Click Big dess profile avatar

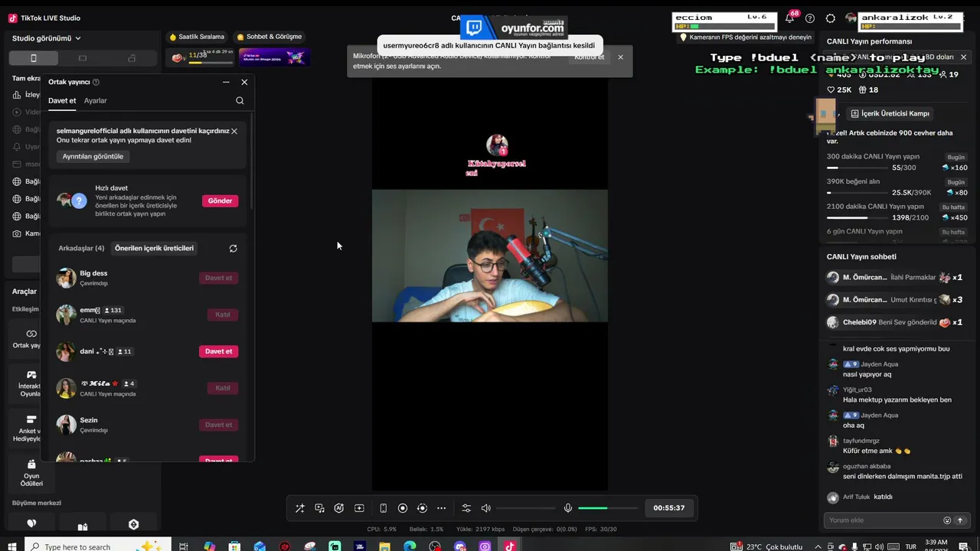[67, 278]
